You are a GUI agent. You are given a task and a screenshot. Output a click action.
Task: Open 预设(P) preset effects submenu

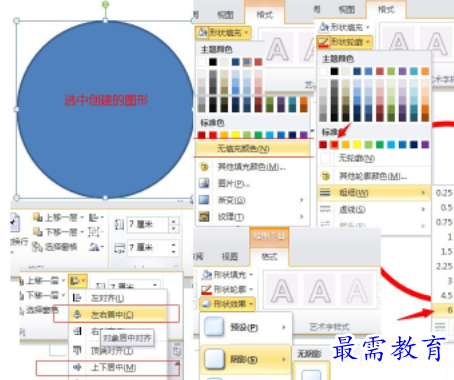[x=246, y=327]
